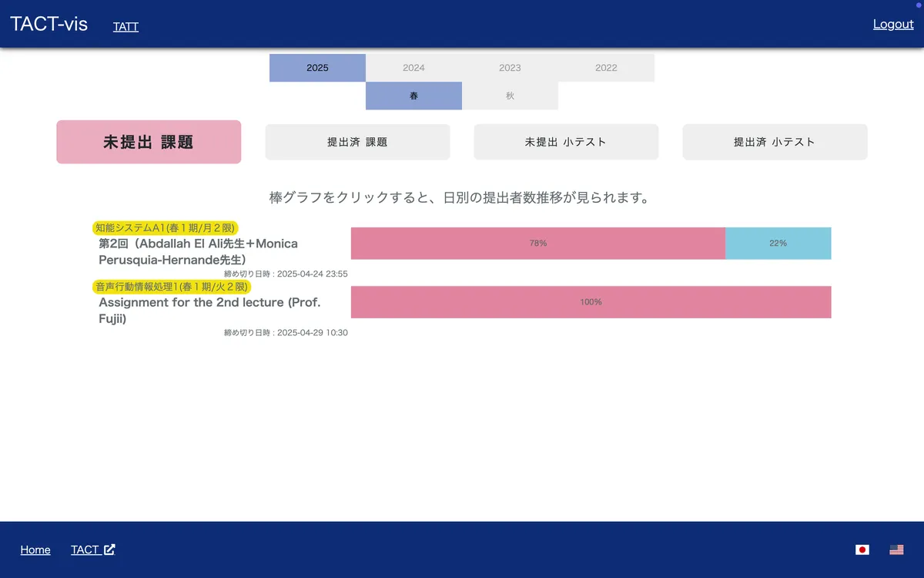The image size is (924, 578).
Task: Select the 春 (spring) semester
Action: click(413, 96)
